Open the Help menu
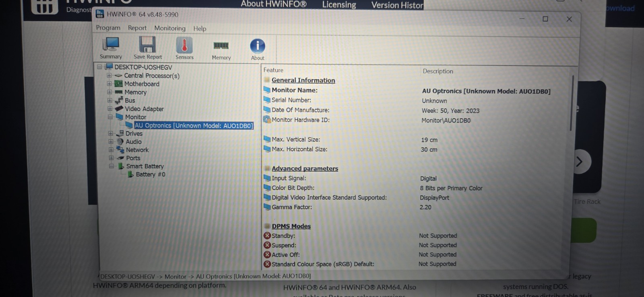This screenshot has width=644, height=297. tap(200, 29)
